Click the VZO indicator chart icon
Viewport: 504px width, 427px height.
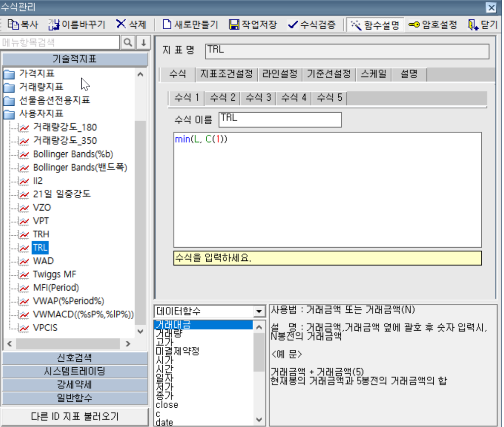click(24, 208)
